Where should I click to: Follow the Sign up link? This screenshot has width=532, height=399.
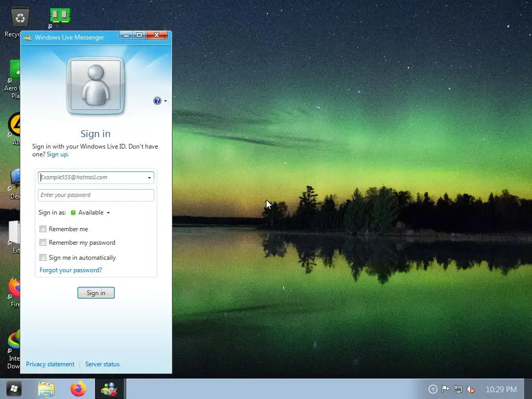(x=58, y=154)
